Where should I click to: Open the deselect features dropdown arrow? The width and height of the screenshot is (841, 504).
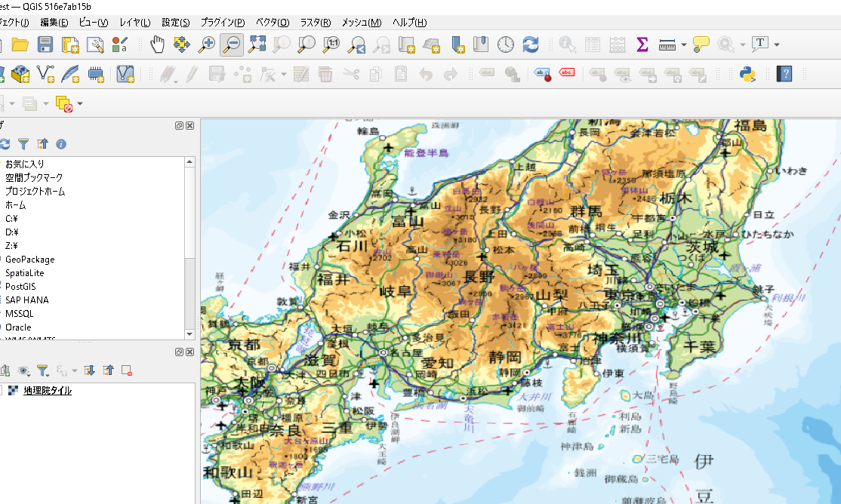pyautogui.click(x=80, y=103)
